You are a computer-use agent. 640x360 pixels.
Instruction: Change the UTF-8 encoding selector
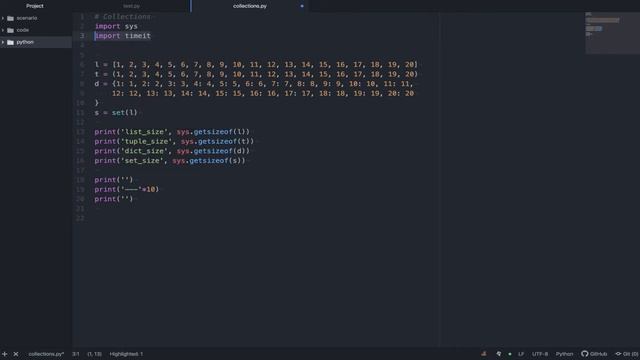click(x=540, y=354)
